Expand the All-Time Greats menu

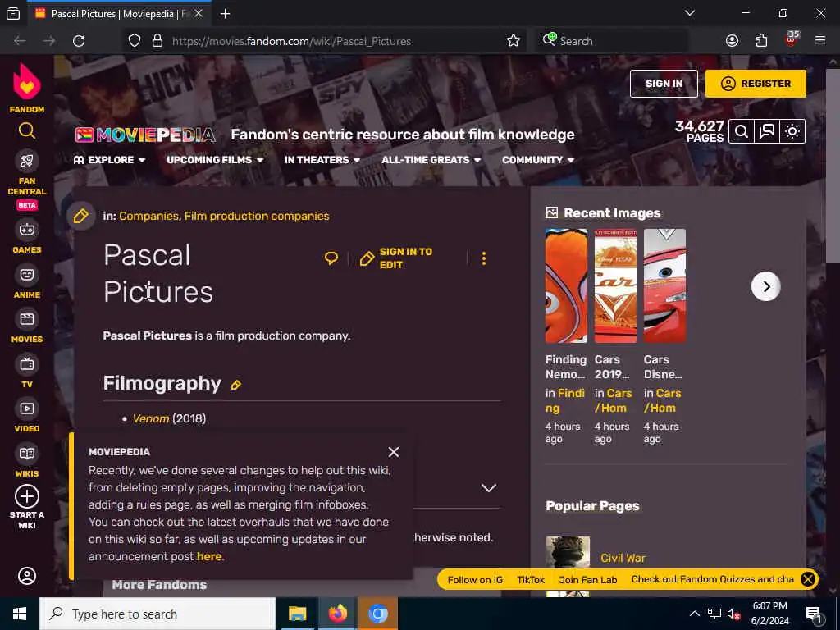point(431,160)
